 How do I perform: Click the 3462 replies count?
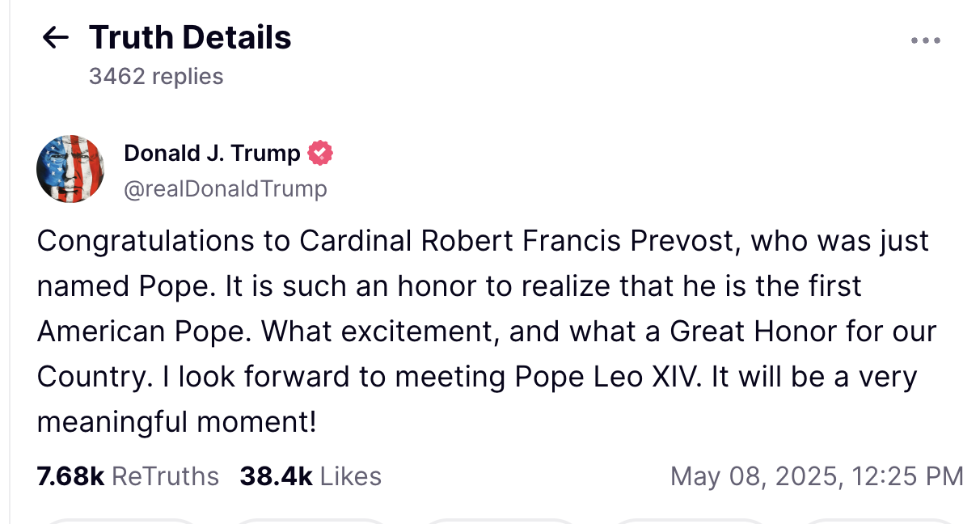[156, 77]
